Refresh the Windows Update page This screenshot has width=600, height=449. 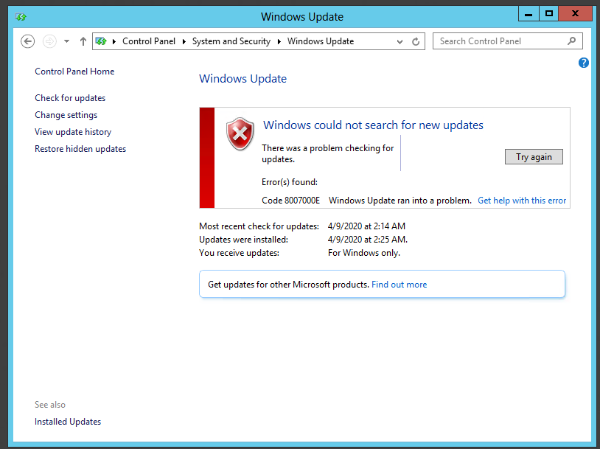point(415,42)
